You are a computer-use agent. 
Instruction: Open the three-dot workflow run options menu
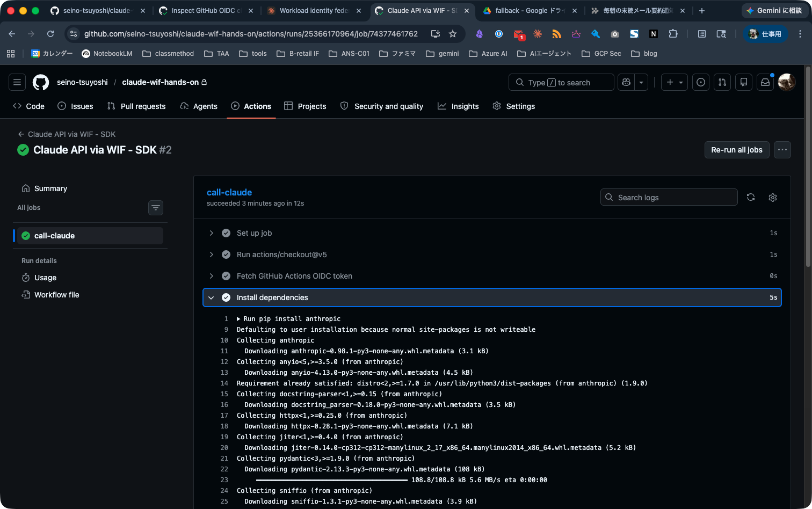click(x=782, y=150)
